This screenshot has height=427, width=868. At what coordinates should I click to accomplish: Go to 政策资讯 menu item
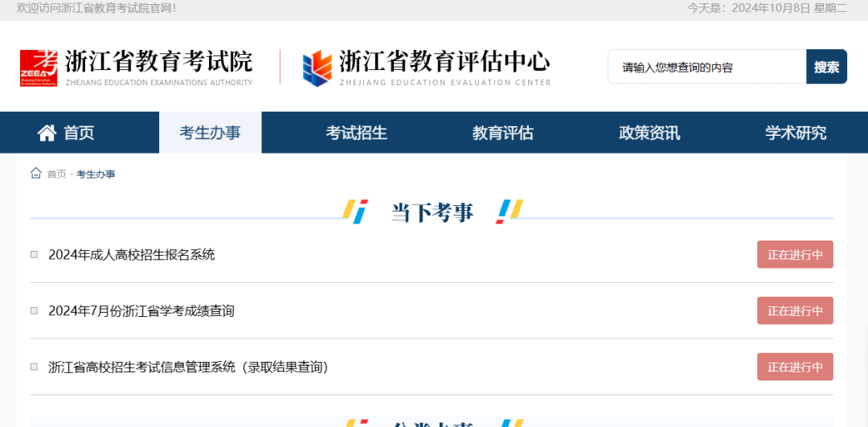pyautogui.click(x=649, y=133)
